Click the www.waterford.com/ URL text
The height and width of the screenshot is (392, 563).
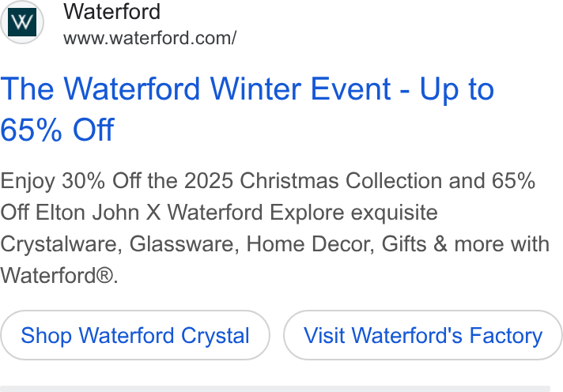[150, 38]
